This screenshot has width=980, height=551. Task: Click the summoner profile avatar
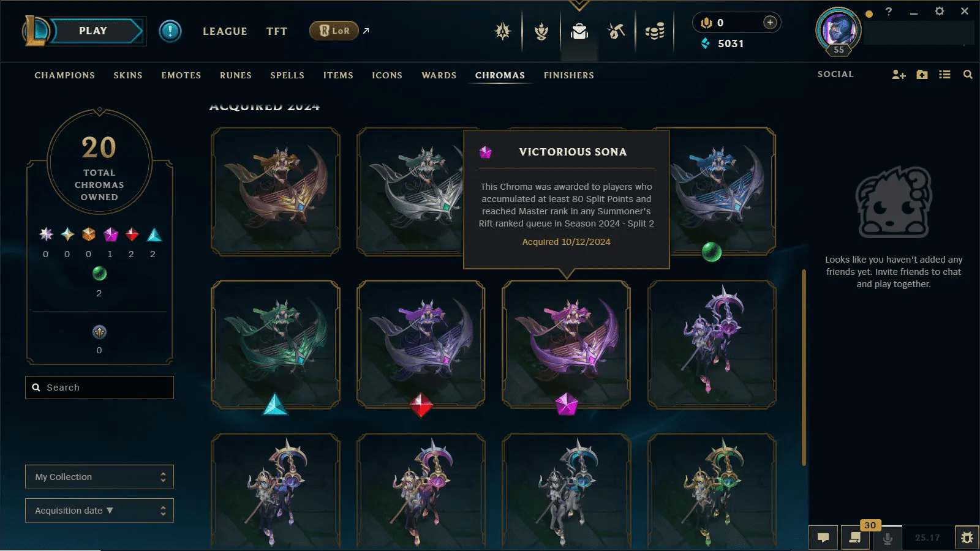[x=838, y=29]
